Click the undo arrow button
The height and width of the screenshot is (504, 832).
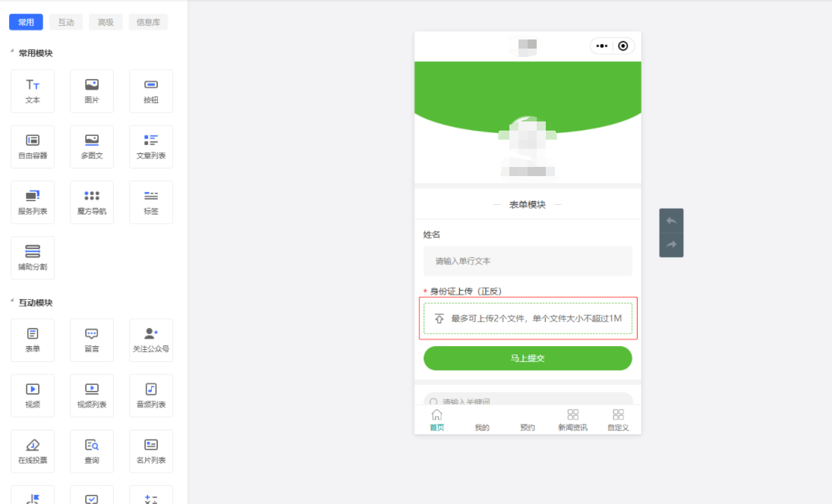pyautogui.click(x=671, y=221)
